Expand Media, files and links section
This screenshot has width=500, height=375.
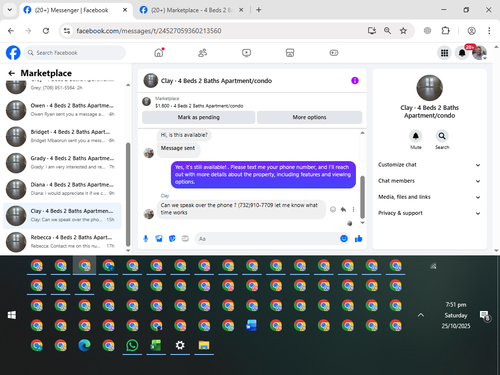click(x=429, y=197)
